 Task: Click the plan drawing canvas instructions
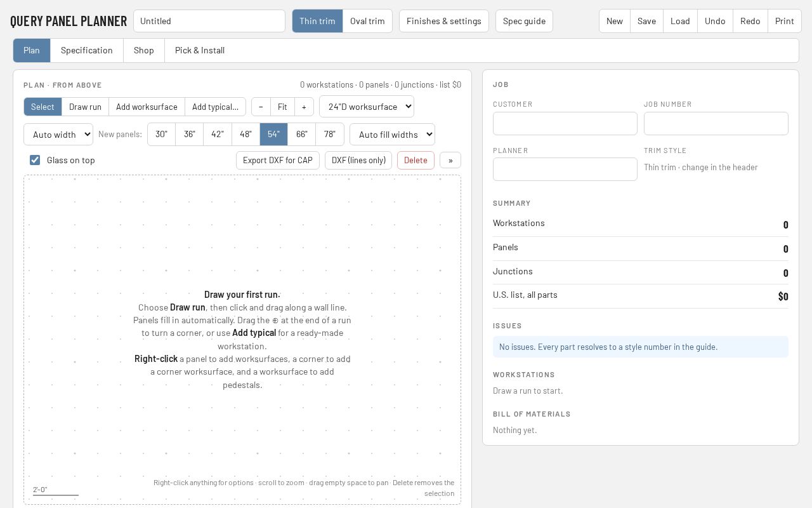click(242, 339)
